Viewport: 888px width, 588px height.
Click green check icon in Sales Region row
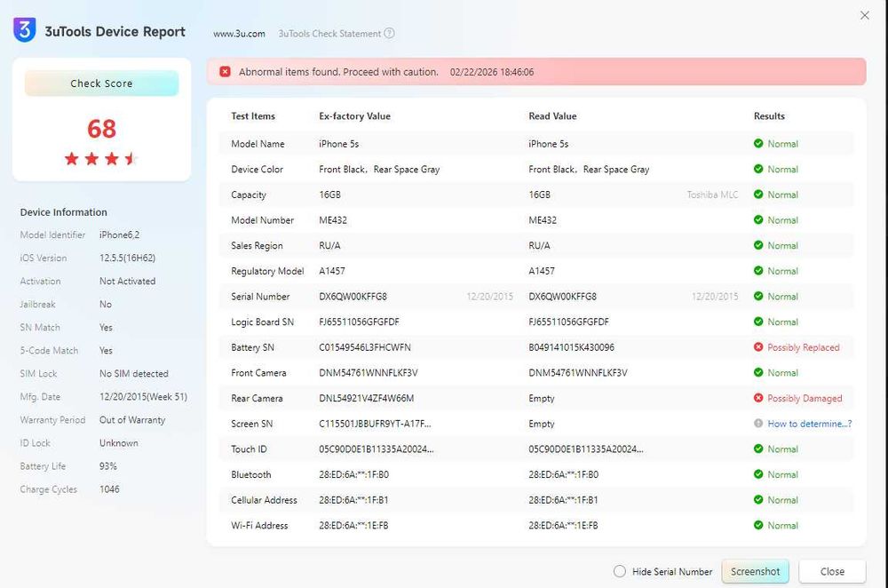pos(758,245)
